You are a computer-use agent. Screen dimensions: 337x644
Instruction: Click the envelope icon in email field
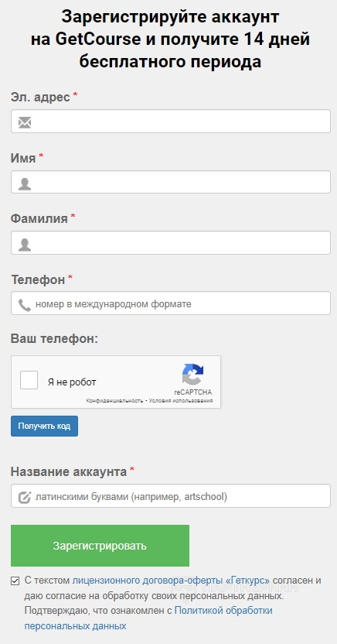(x=25, y=122)
